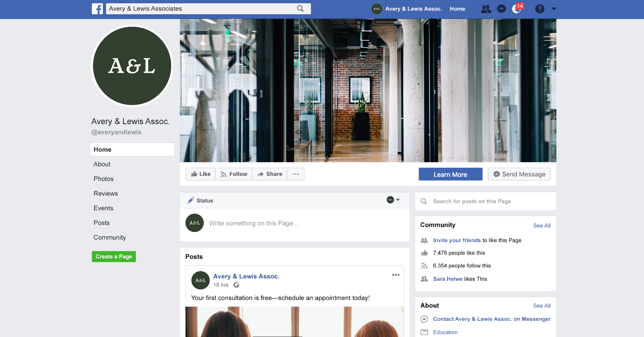Click the Education category icon
Screen dimensions: 644x337
[x=424, y=332]
